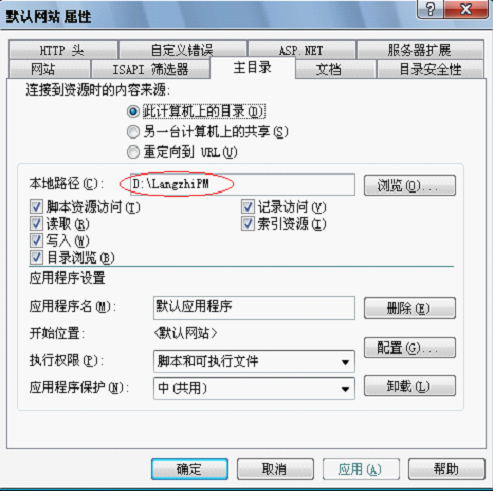The width and height of the screenshot is (493, 491).
Task: Uncheck 脚本资源访问 checkbox
Action: click(x=36, y=207)
